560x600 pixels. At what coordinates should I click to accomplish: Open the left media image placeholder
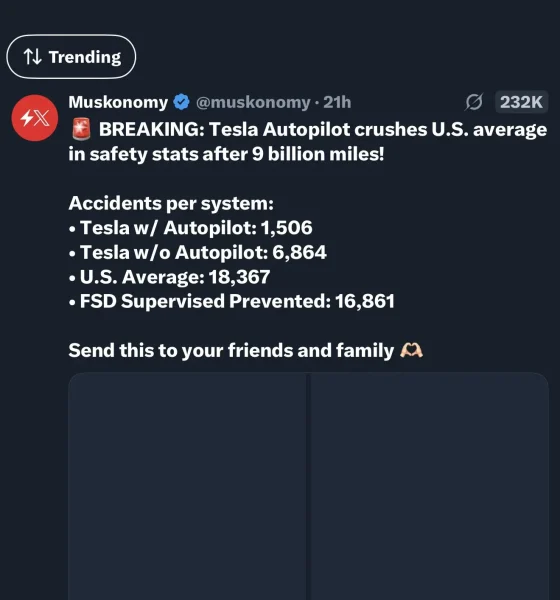[x=188, y=486]
